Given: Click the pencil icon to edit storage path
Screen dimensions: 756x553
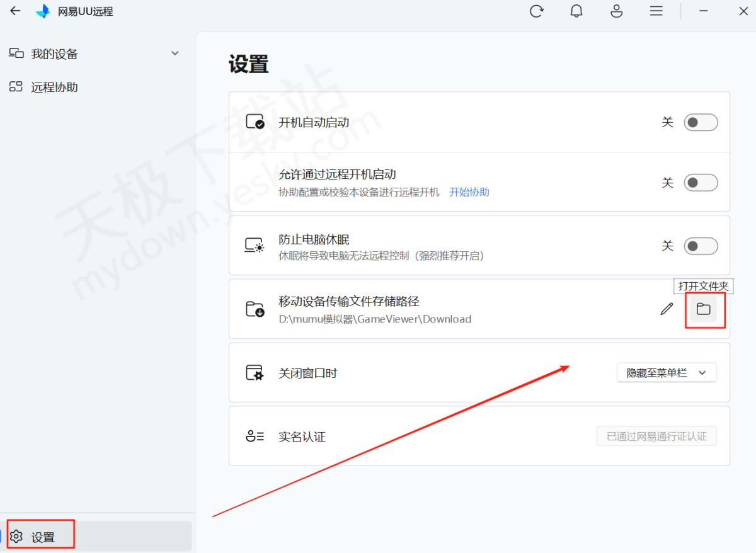Looking at the screenshot, I should point(667,309).
